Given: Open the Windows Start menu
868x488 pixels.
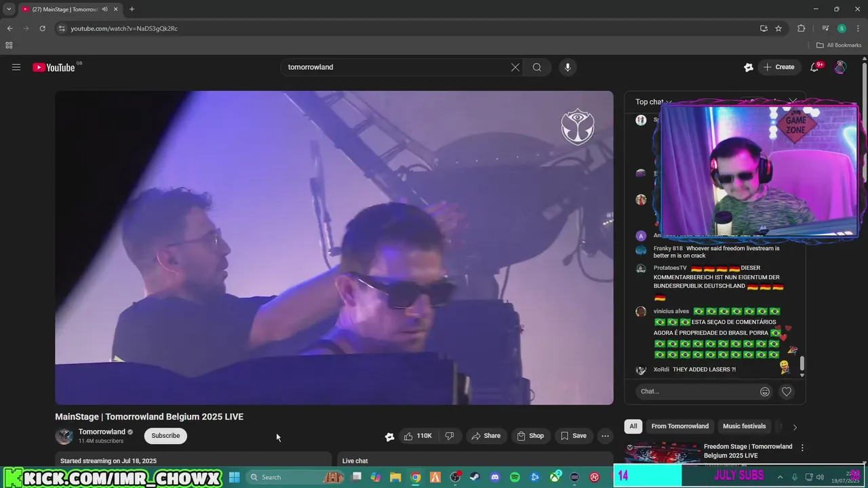Looking at the screenshot, I should [x=234, y=477].
